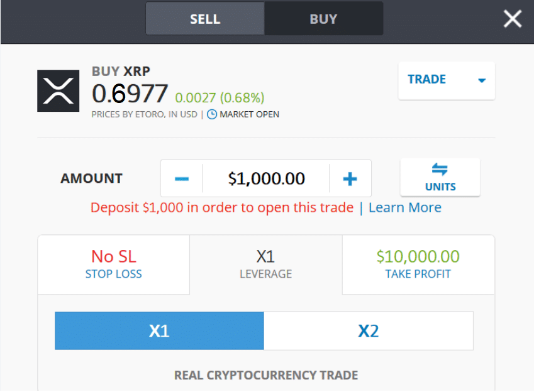Switch to the SELL tab
This screenshot has height=392, width=534.
205,19
